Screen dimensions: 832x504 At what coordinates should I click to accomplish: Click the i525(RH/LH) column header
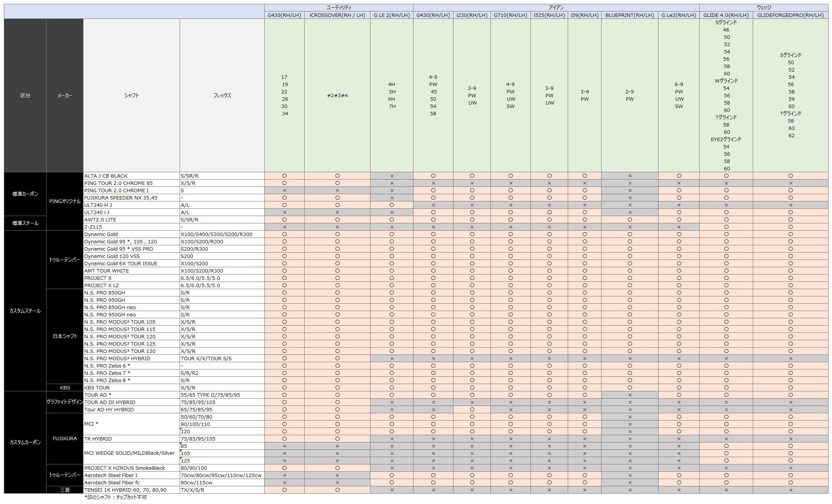pyautogui.click(x=549, y=15)
